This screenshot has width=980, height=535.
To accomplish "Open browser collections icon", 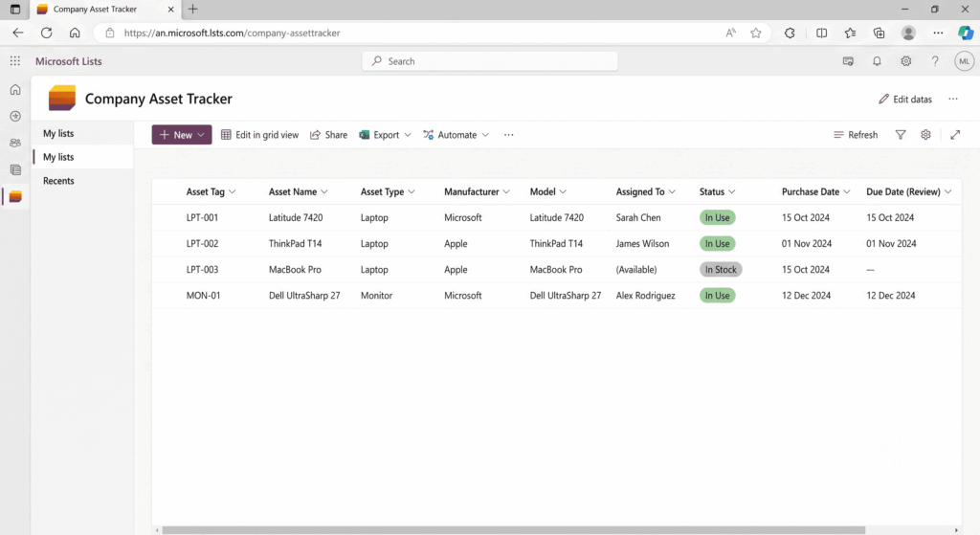I will 879,33.
